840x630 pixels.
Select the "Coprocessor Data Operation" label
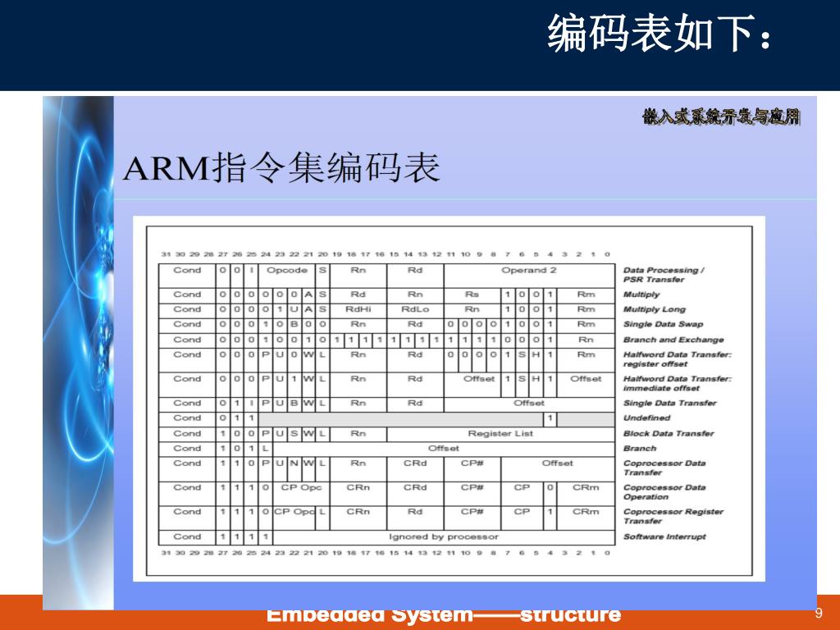click(664, 492)
